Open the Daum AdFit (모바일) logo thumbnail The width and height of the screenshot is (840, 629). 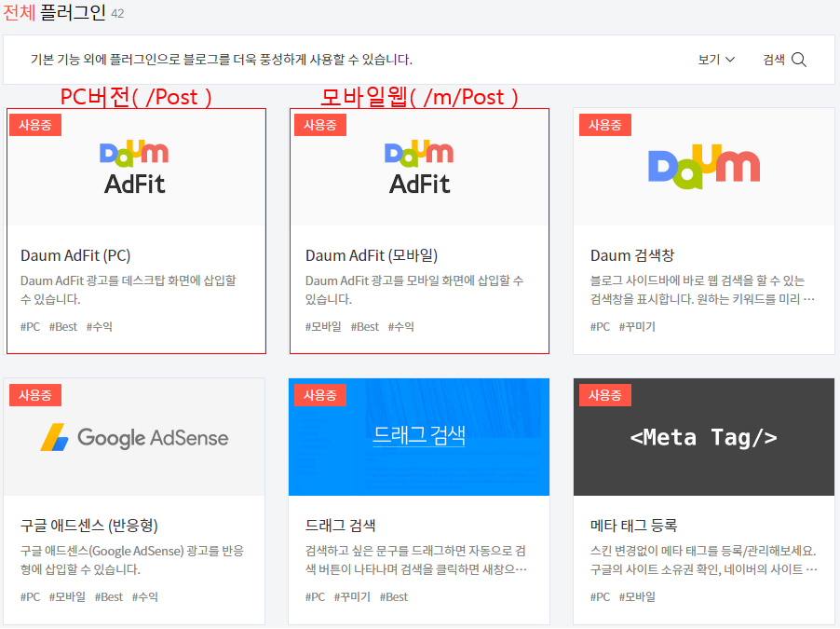pos(419,167)
